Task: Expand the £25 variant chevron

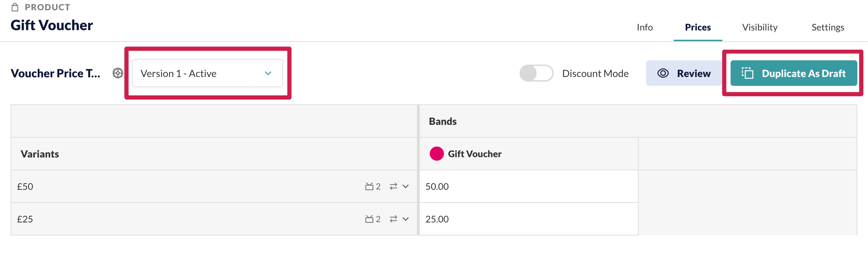Action: click(406, 219)
